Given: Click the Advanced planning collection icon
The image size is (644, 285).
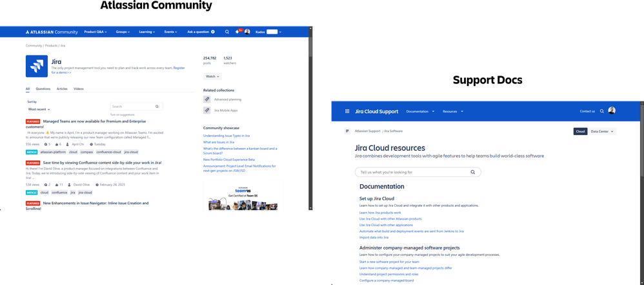Looking at the screenshot, I should [207, 99].
